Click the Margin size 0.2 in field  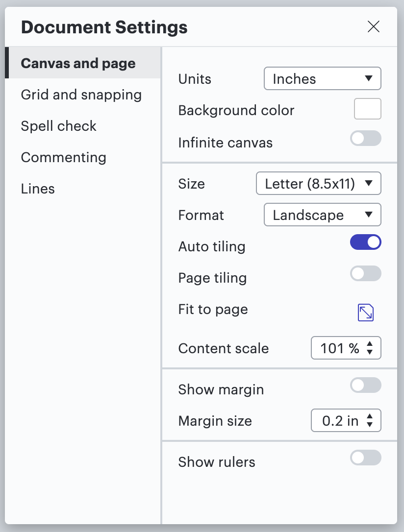[339, 421]
